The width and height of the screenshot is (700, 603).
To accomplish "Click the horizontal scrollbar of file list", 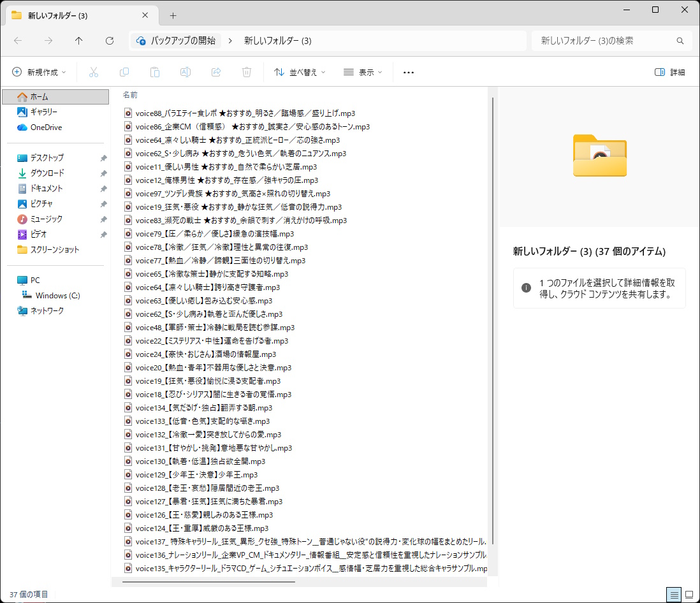I will 208,581.
